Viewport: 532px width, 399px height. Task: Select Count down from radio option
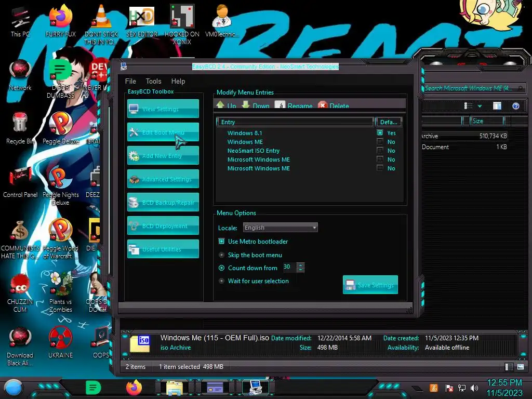point(221,268)
